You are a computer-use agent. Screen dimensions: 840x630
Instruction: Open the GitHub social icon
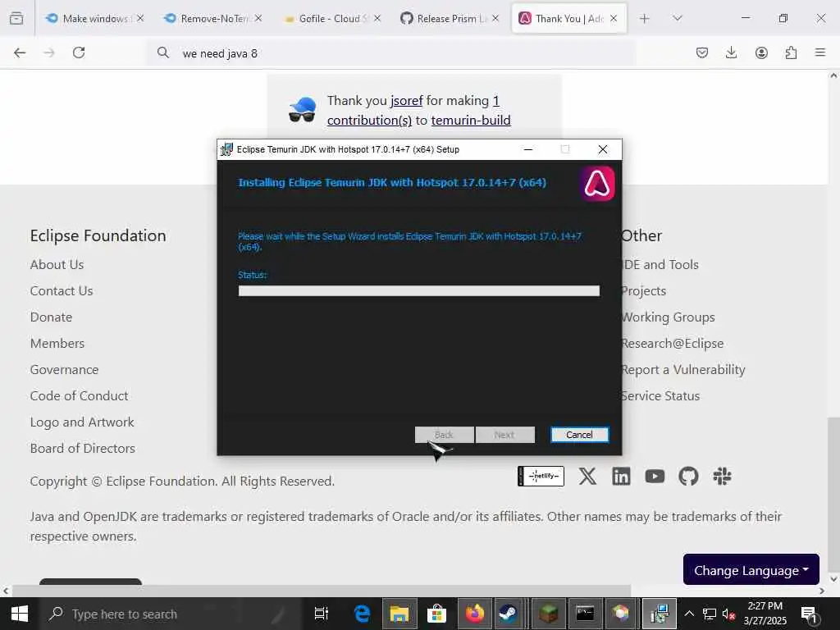[688, 477]
